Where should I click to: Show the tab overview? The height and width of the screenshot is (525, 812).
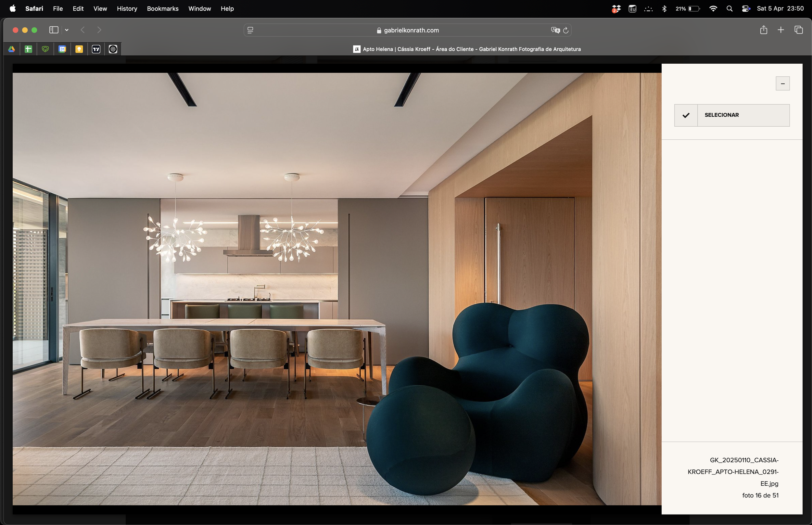798,30
